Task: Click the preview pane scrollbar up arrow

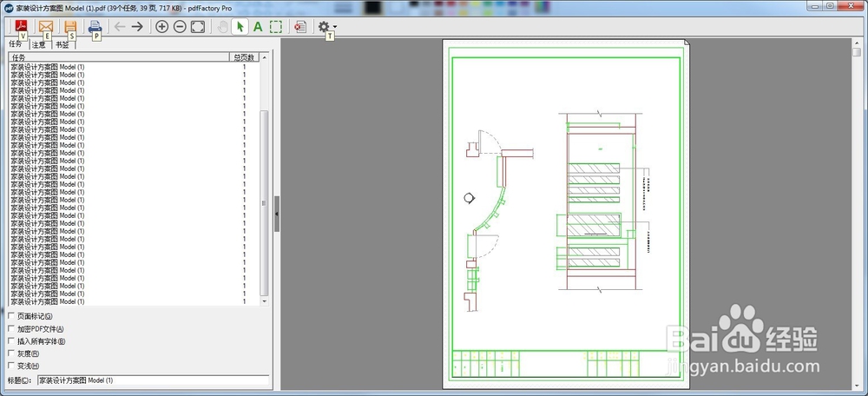Action: [x=857, y=43]
